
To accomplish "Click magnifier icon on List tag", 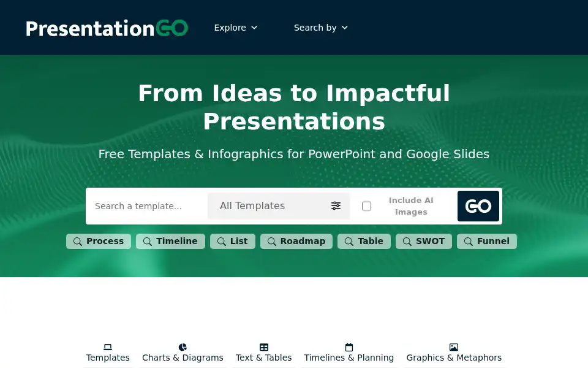I will click(222, 242).
